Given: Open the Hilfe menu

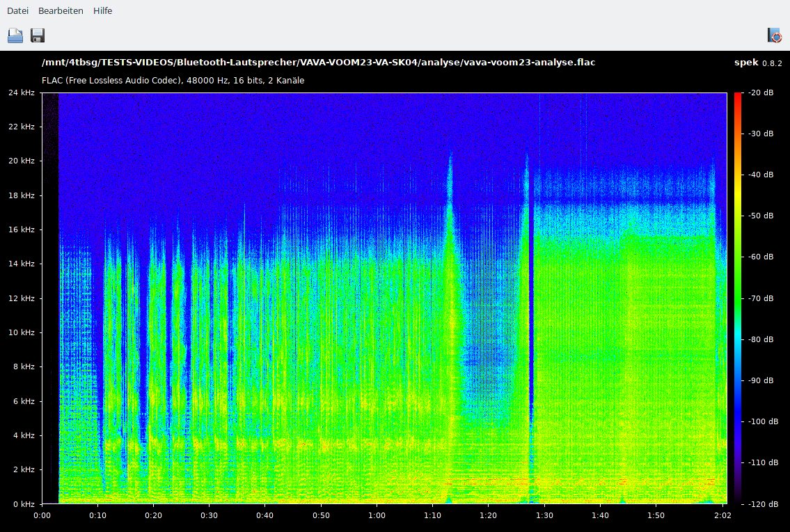Looking at the screenshot, I should [103, 10].
